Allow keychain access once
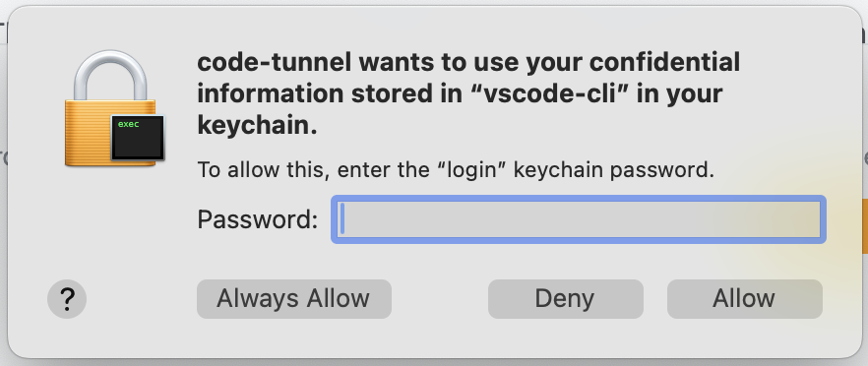Screen dimensions: 868x366 pos(745,299)
